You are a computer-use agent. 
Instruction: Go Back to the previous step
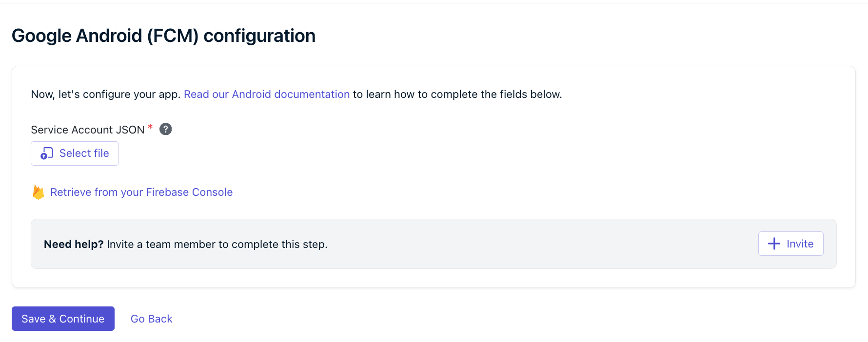tap(152, 319)
